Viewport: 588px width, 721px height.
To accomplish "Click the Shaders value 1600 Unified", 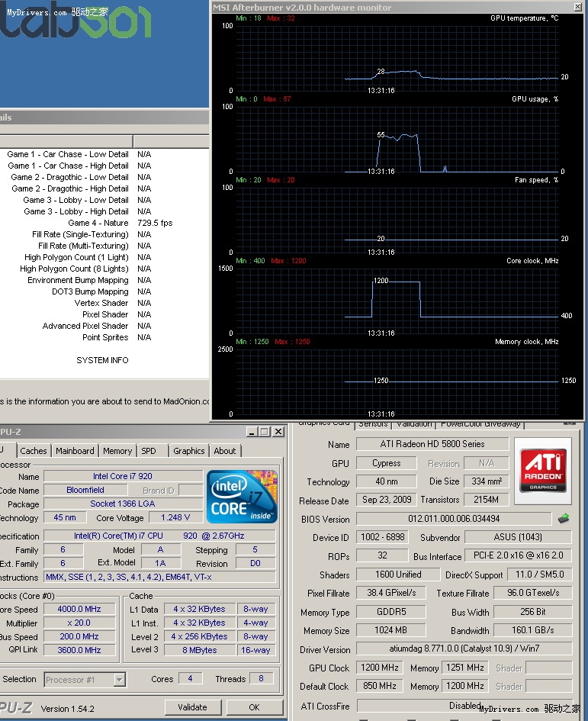I will tap(397, 575).
